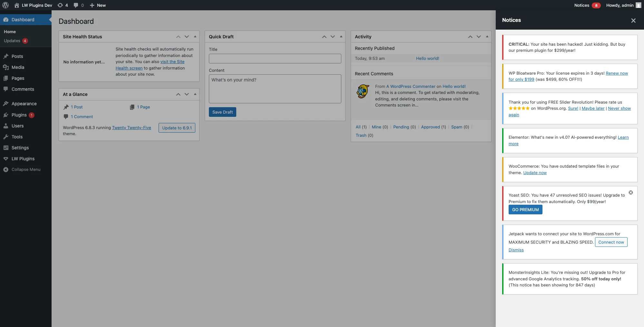Click the WordPress logo in admin bar

pyautogui.click(x=5, y=5)
